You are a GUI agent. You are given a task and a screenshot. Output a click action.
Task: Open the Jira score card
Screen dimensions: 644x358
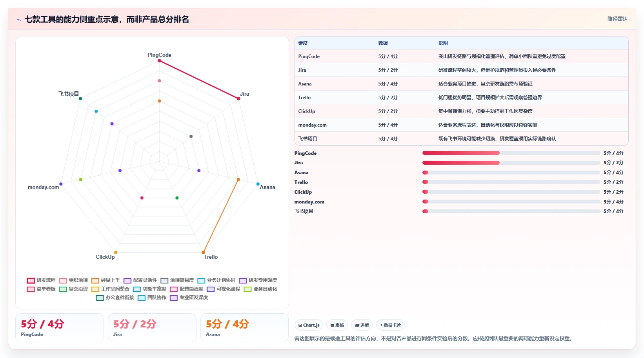point(152,328)
